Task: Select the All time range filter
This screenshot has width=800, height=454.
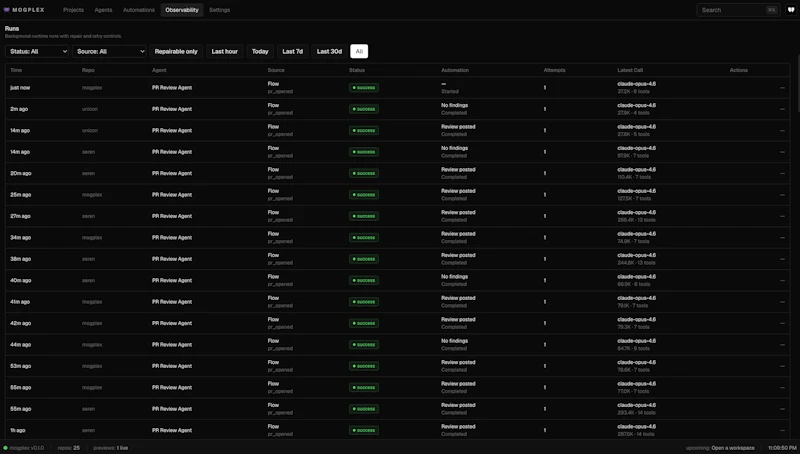Action: (359, 52)
